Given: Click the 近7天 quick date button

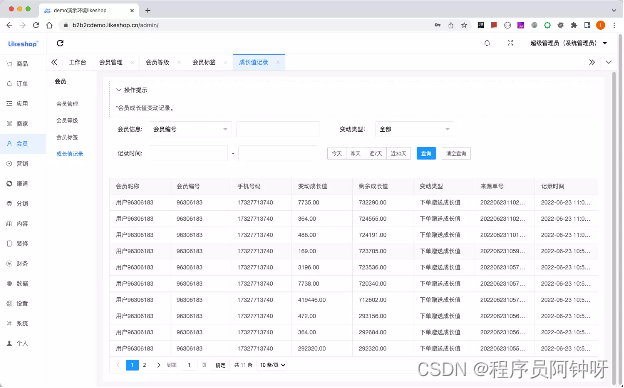Looking at the screenshot, I should 376,154.
